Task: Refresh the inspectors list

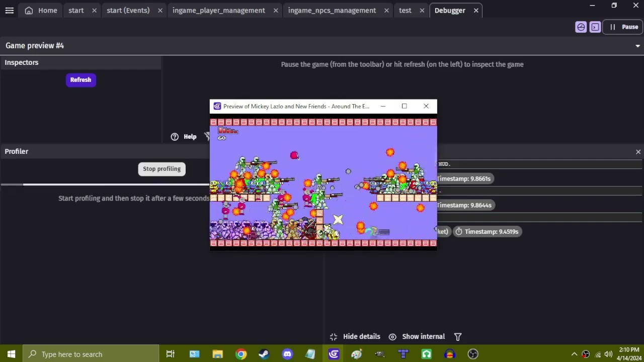Action: pyautogui.click(x=80, y=80)
